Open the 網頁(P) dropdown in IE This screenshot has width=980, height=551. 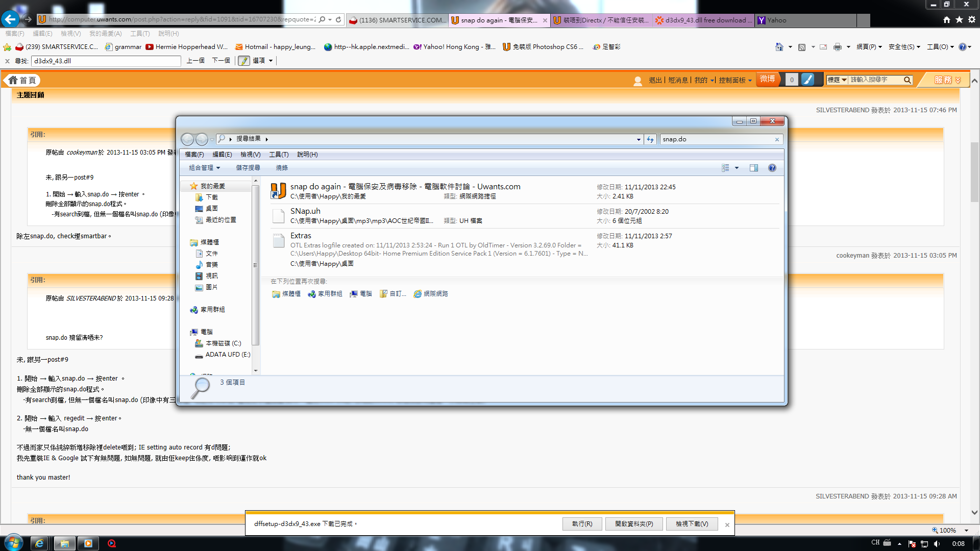tap(869, 47)
